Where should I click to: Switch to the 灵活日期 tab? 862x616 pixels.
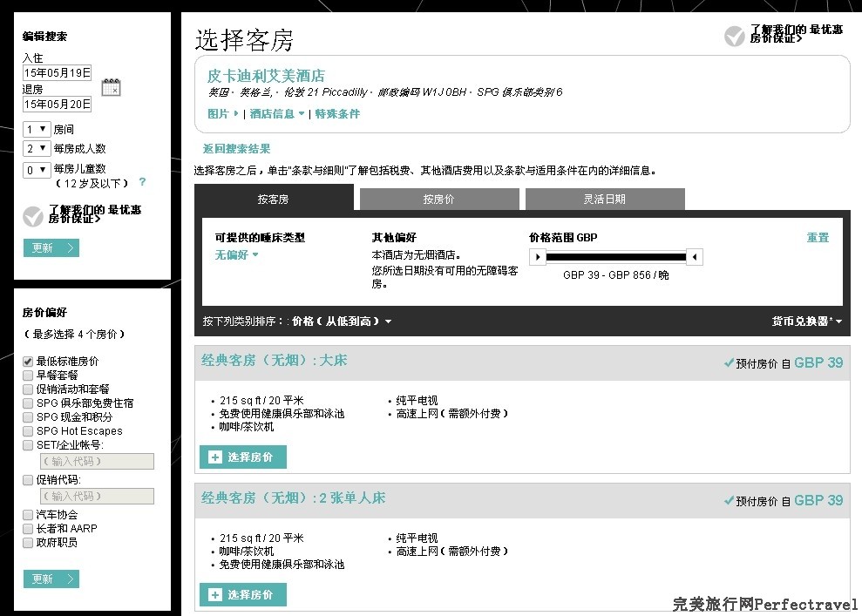tap(604, 200)
